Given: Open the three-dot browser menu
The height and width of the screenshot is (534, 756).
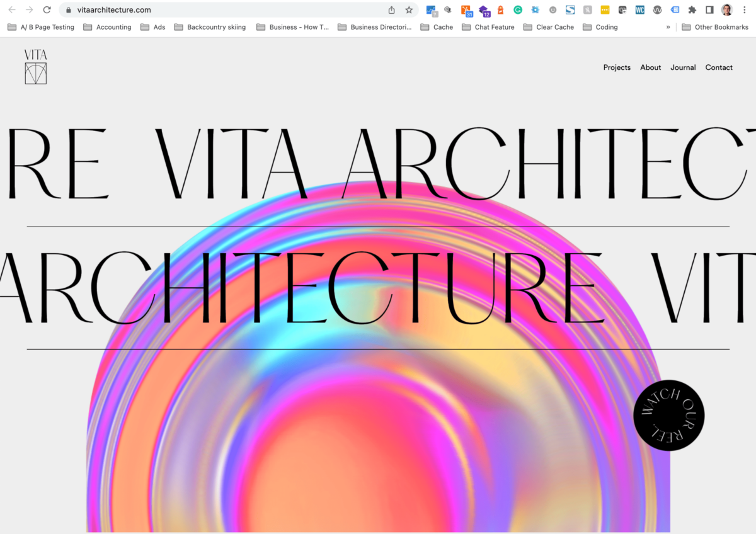Looking at the screenshot, I should point(744,9).
